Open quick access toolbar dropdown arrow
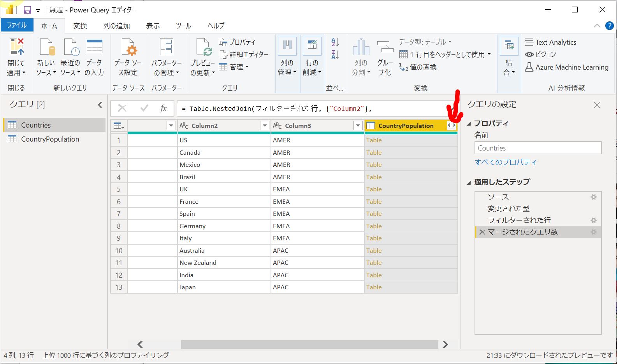 click(38, 11)
